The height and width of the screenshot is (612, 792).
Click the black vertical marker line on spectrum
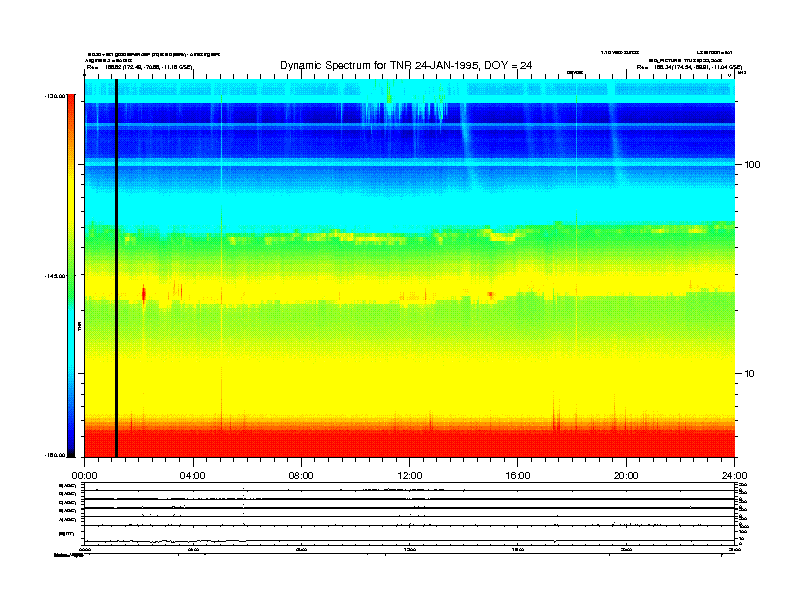point(116,268)
